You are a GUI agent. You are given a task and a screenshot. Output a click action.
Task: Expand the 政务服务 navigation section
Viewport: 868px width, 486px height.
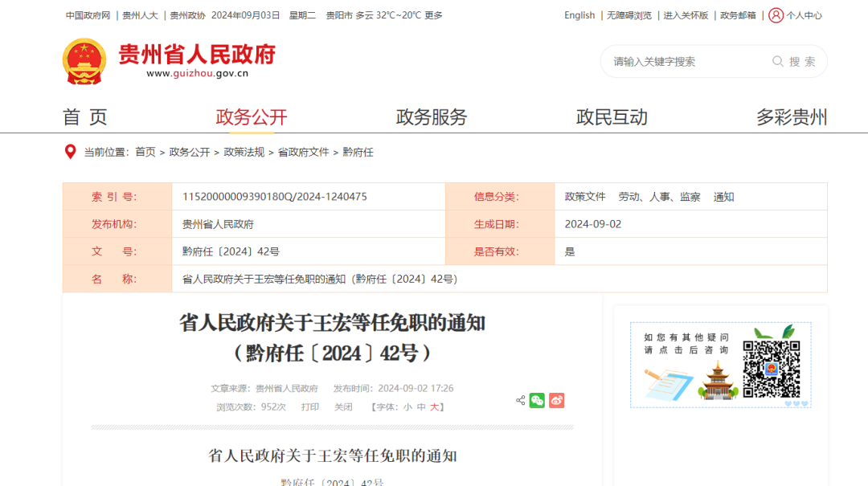(431, 116)
